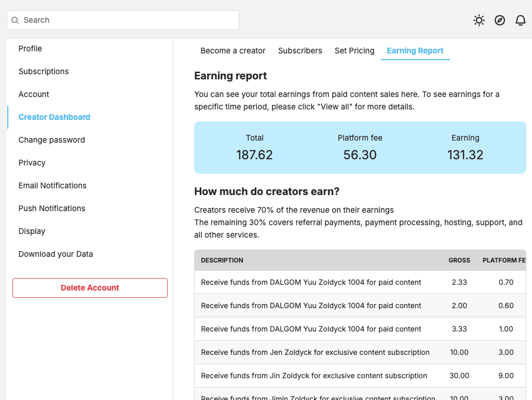Click the "Total" label in the summary card
532x400 pixels.
(x=254, y=138)
